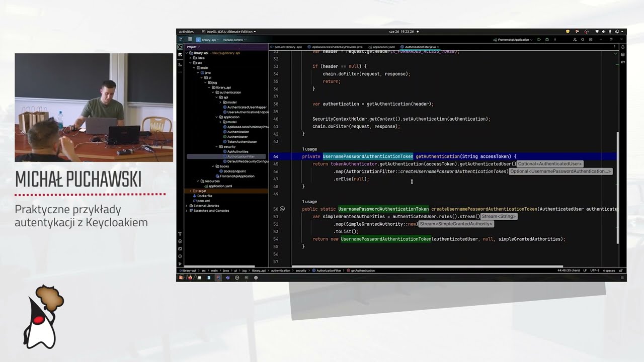The image size is (644, 362).
Task: Run FrontendApiApplication with the play icon
Action: [x=539, y=39]
